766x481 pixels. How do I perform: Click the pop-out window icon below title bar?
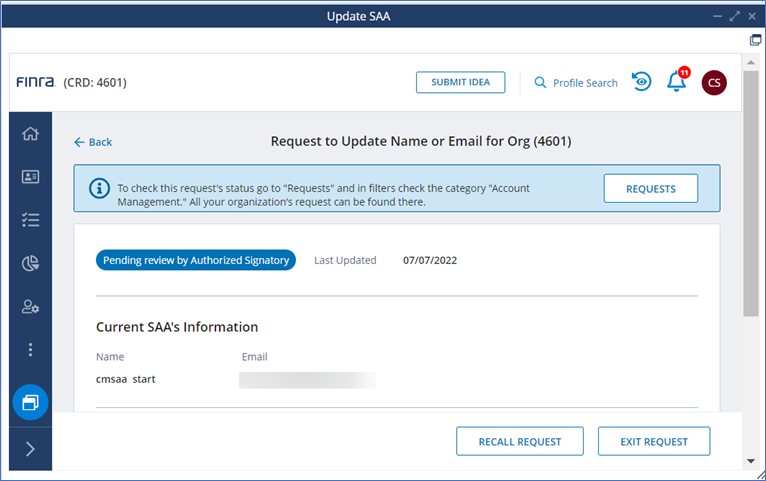tap(755, 40)
